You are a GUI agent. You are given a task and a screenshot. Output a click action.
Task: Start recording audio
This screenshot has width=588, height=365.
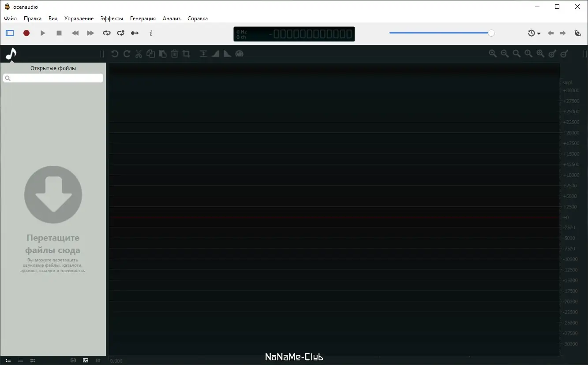(x=26, y=33)
